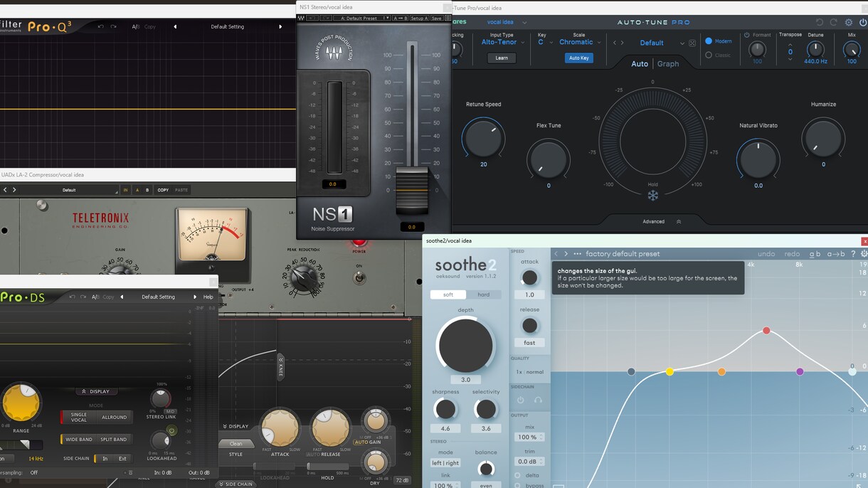
Task: Switch to Graph tab in Auto-Tune Pro
Action: [x=667, y=64]
